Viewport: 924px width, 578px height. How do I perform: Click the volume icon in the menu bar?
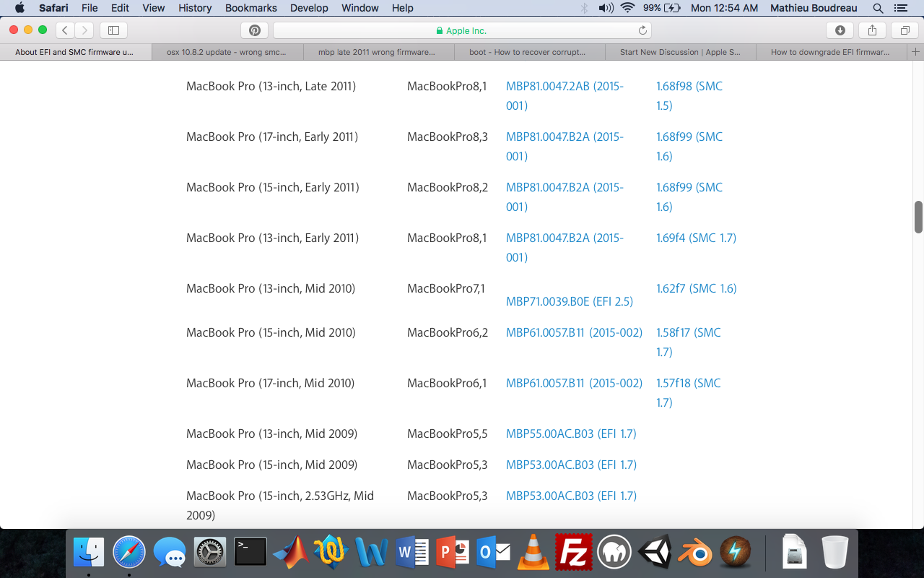click(x=606, y=8)
